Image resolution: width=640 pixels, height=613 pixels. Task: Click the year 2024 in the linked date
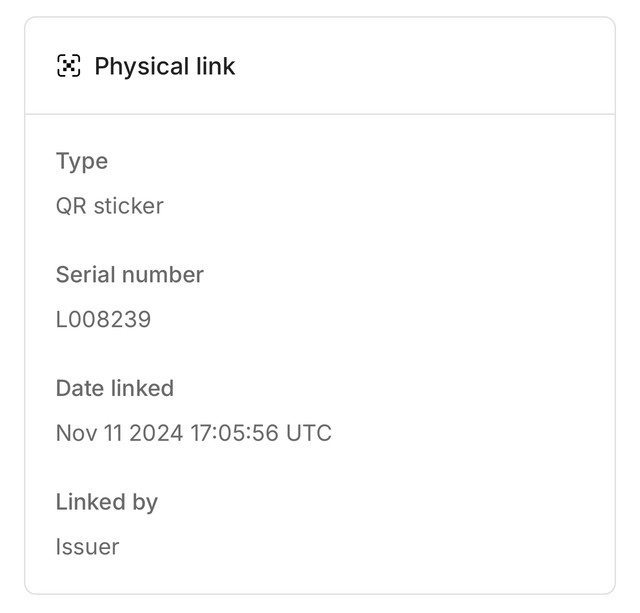tap(156, 433)
